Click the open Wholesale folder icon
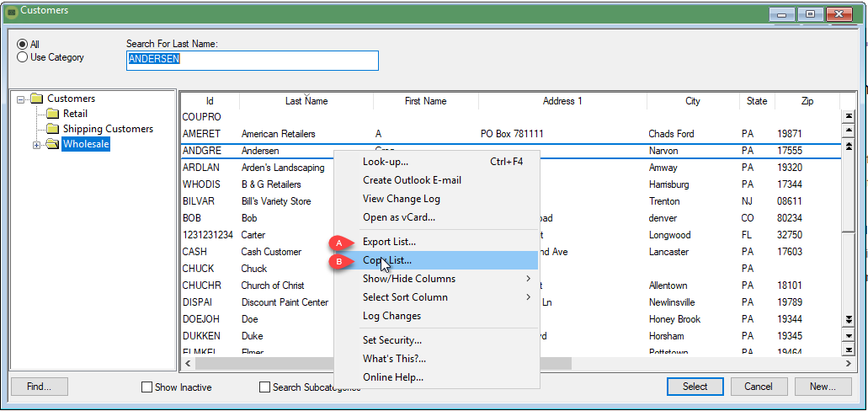Screen dimensions: 868x411 coord(53,145)
